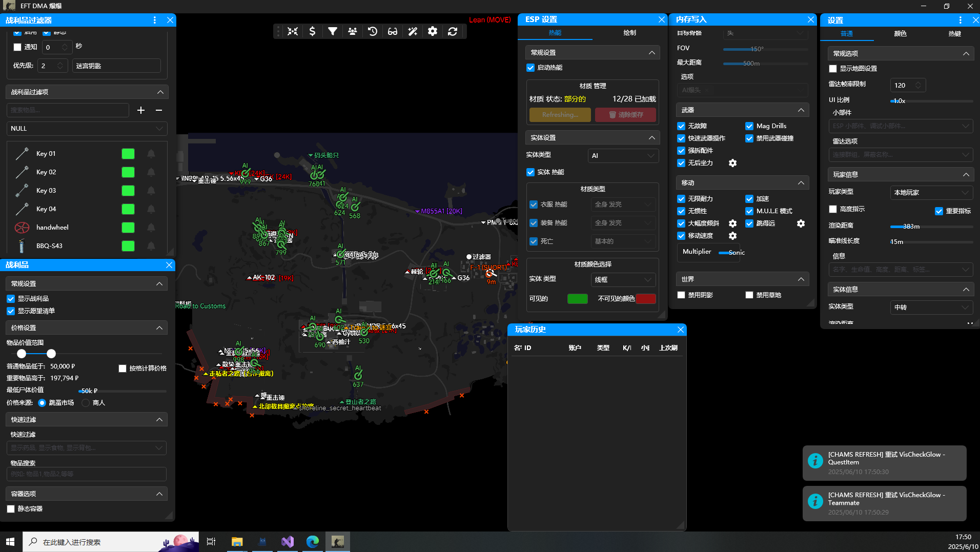The image size is (980, 552).
Task: Open the 实体类型 AI dropdown in ESP panel
Action: 623,156
